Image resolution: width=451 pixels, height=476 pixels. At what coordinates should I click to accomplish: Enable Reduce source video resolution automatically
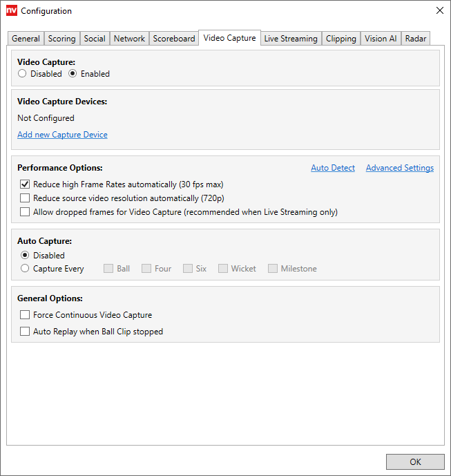point(26,198)
